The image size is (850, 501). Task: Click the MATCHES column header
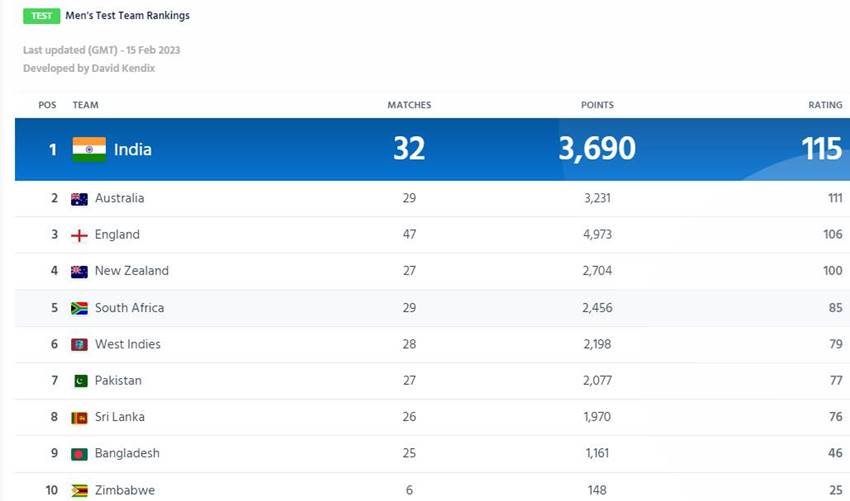[x=409, y=105]
